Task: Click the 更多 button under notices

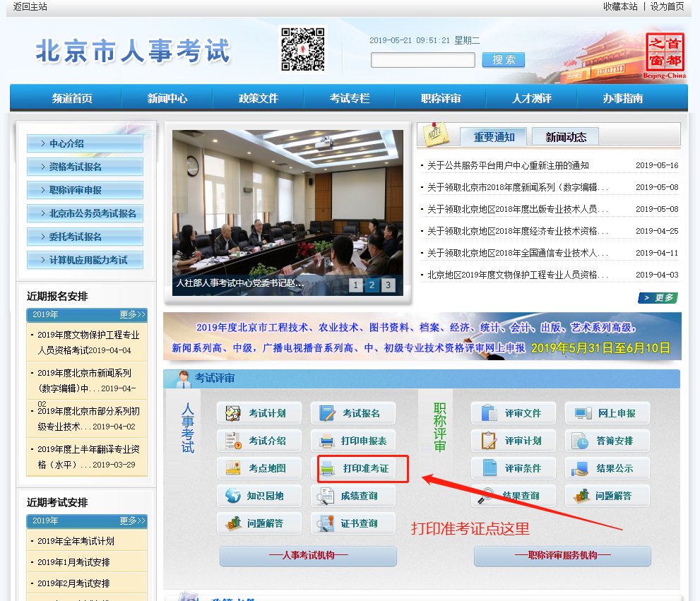Action: pos(658,298)
